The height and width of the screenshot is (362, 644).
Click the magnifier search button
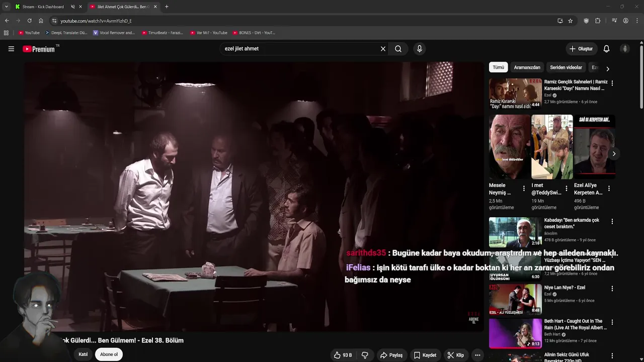click(398, 49)
